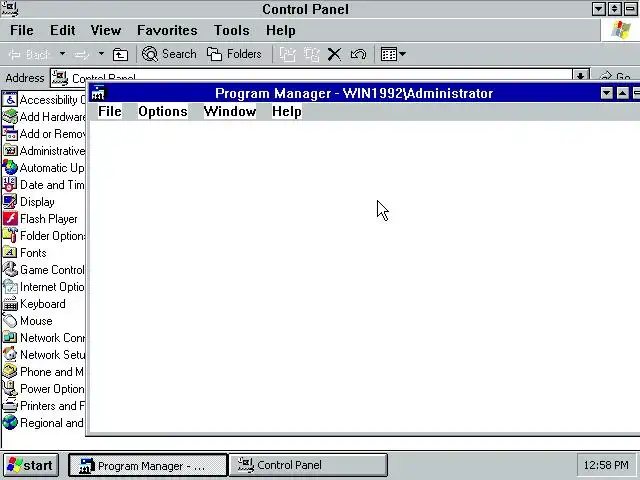The width and height of the screenshot is (640, 480).
Task: Open the Accessibility Options icon in Control Panel
Action: [10, 100]
